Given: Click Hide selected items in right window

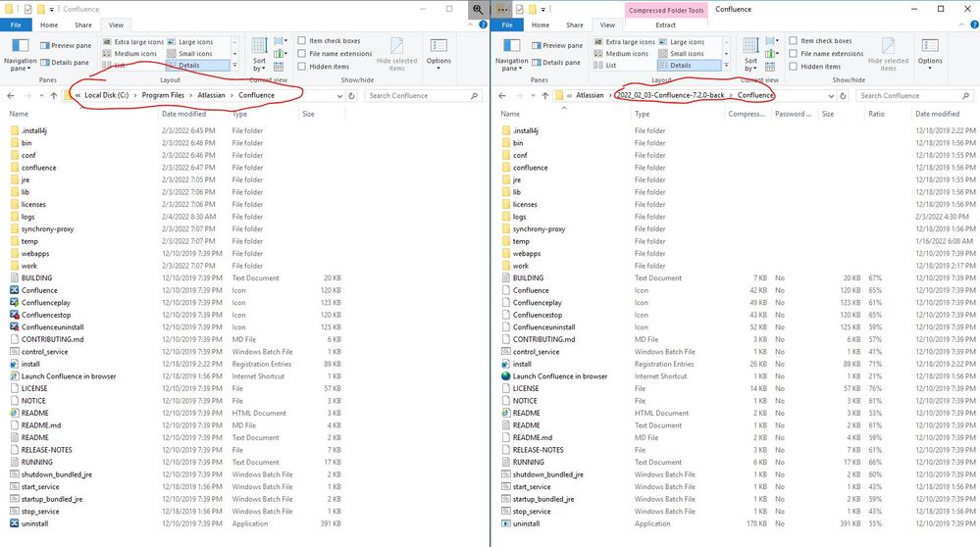Looking at the screenshot, I should (x=888, y=54).
